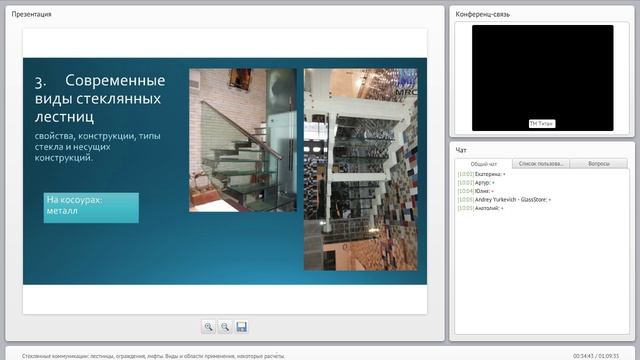Click the subtitle свойства, конструкции, типы стекла
Image resolution: width=640 pixels, height=360 pixels.
pyautogui.click(x=98, y=147)
